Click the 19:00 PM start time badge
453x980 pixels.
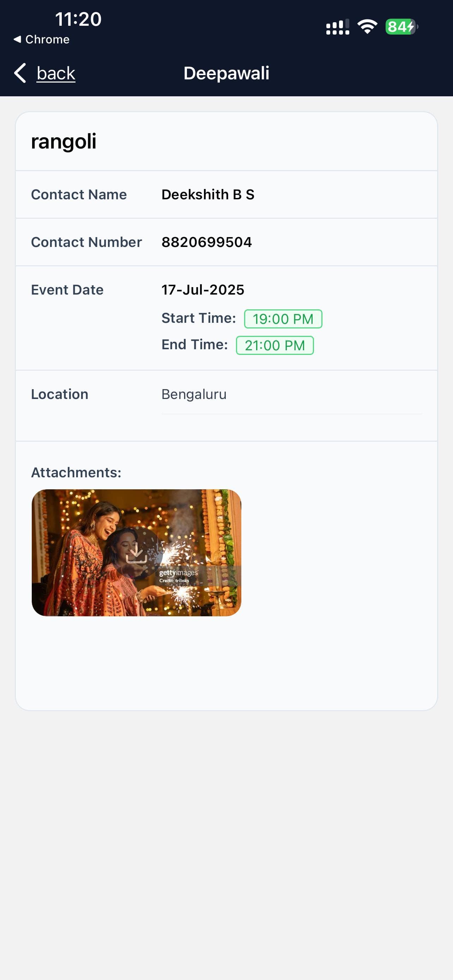pyautogui.click(x=283, y=319)
